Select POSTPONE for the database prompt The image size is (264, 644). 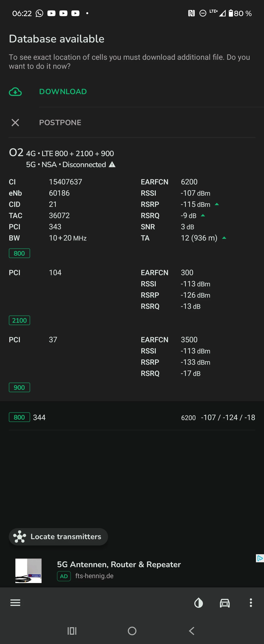(x=60, y=122)
